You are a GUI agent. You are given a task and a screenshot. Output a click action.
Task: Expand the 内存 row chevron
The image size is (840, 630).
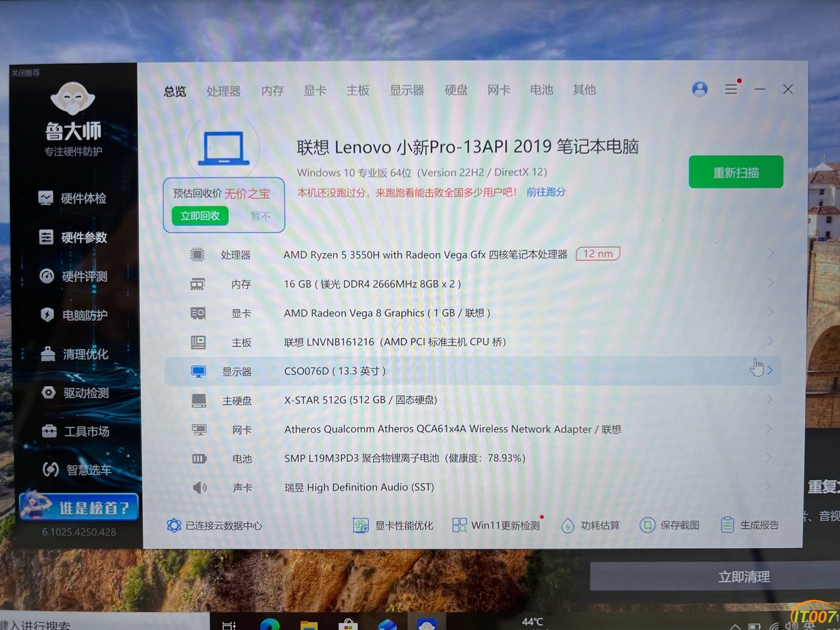tap(771, 282)
